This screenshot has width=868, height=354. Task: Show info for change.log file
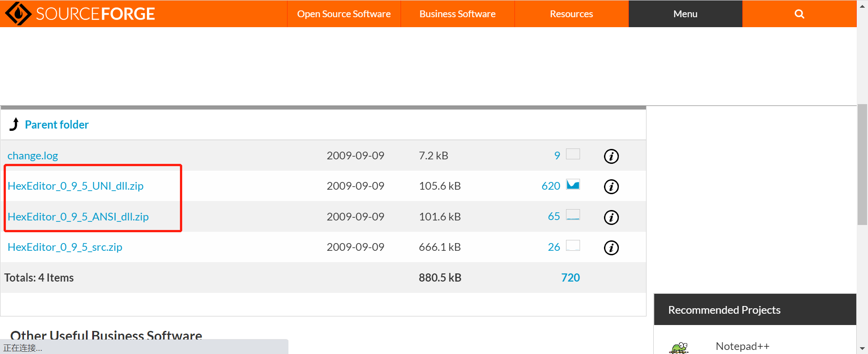[611, 156]
